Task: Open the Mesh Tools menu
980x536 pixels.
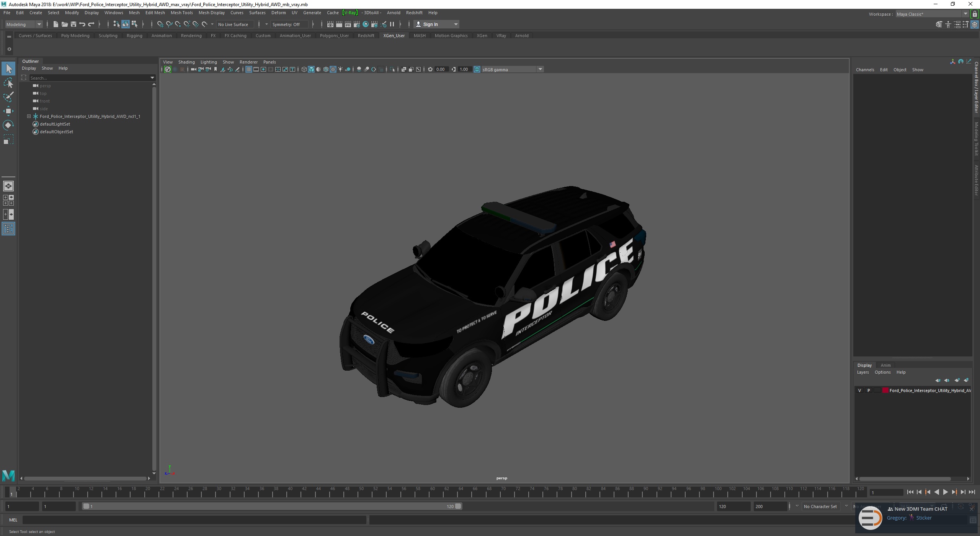Action: 181,13
